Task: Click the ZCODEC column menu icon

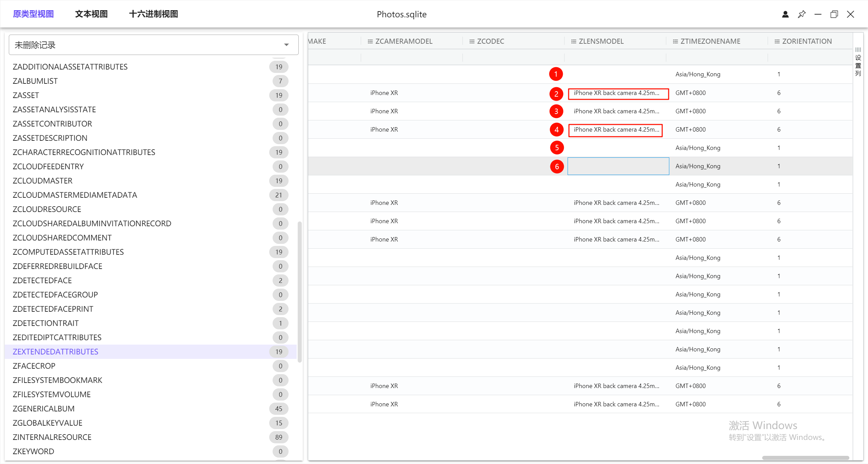Action: [x=472, y=41]
